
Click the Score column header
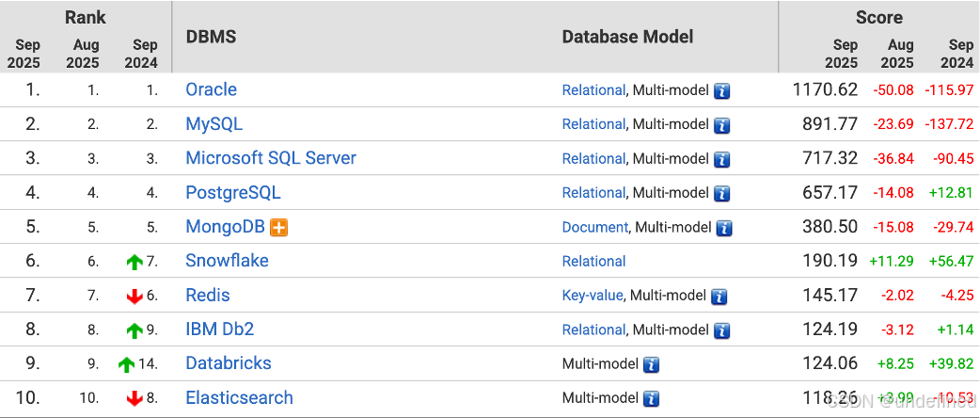878,17
